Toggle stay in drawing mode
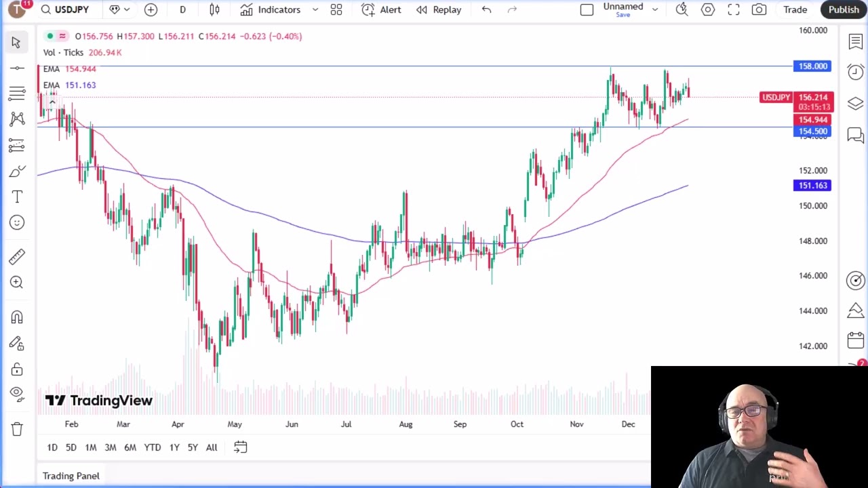This screenshot has height=488, width=868. 16,344
